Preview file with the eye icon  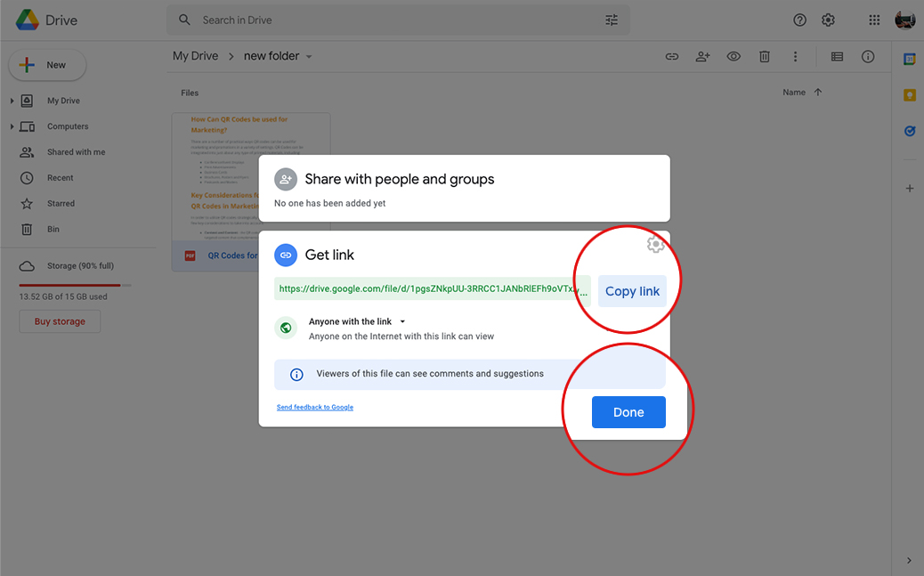(x=734, y=56)
